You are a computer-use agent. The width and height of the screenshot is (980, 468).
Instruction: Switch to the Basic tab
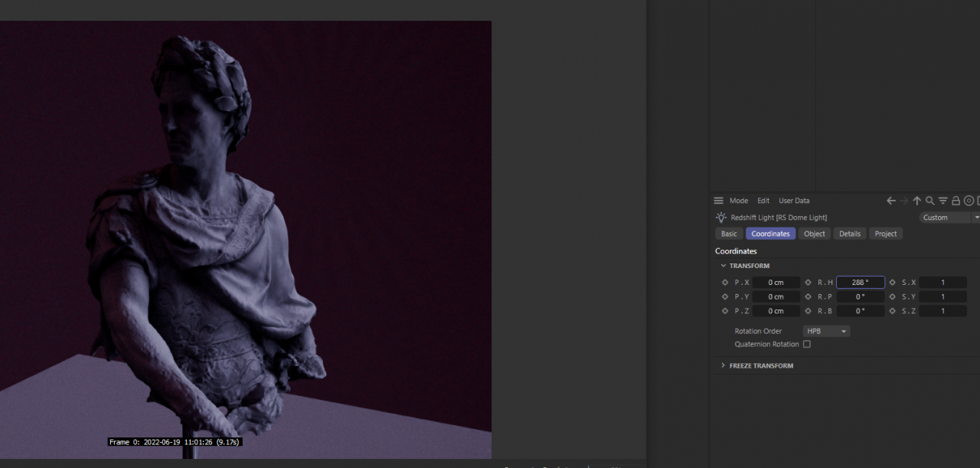click(729, 234)
